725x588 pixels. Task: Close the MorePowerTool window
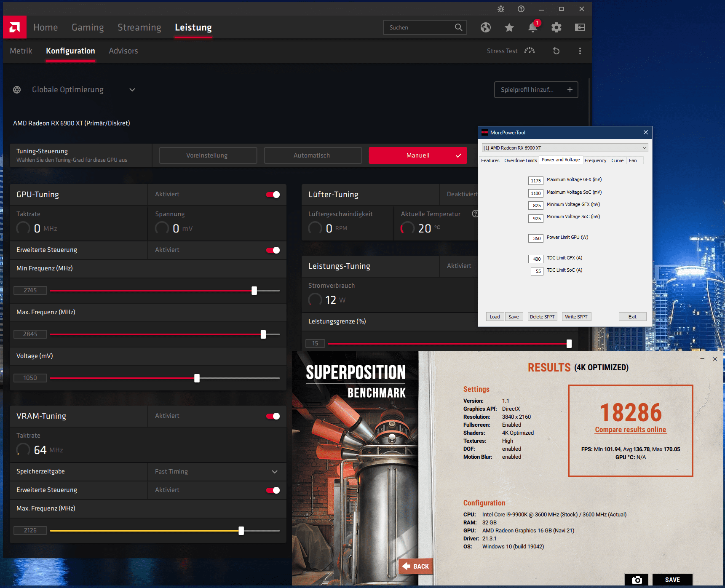pyautogui.click(x=646, y=132)
